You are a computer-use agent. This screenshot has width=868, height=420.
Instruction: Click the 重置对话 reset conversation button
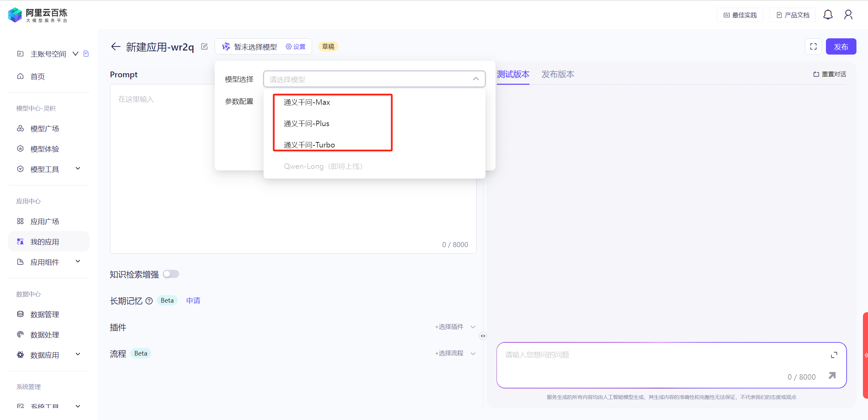(x=829, y=74)
